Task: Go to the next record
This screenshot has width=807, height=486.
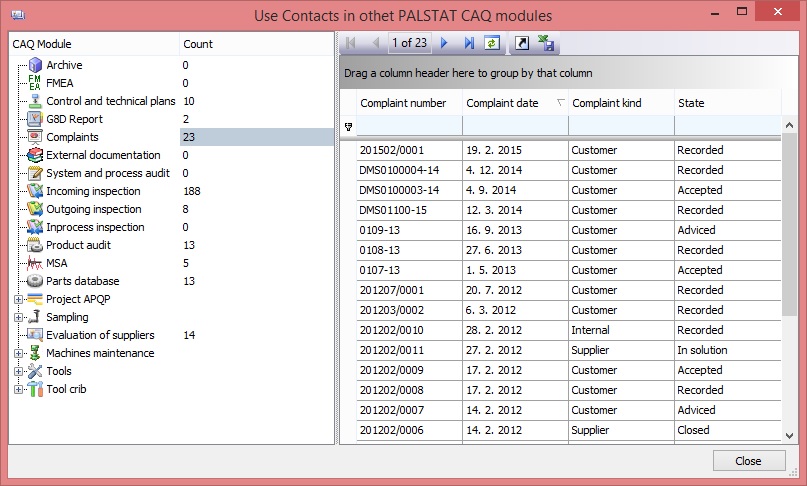Action: [444, 43]
